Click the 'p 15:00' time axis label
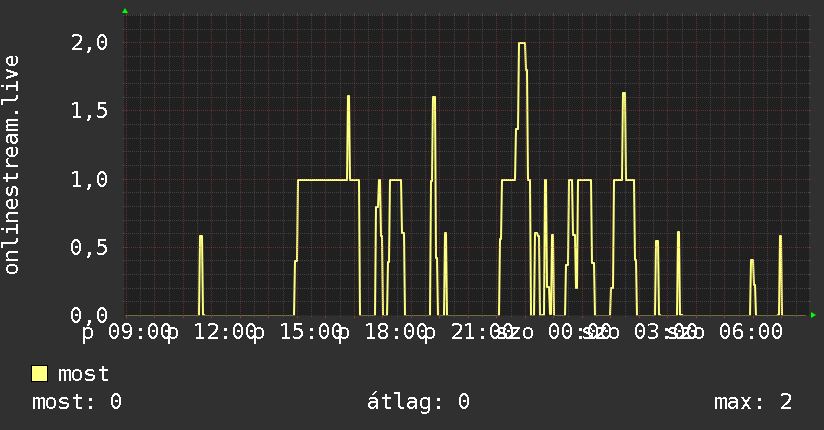 (297, 332)
